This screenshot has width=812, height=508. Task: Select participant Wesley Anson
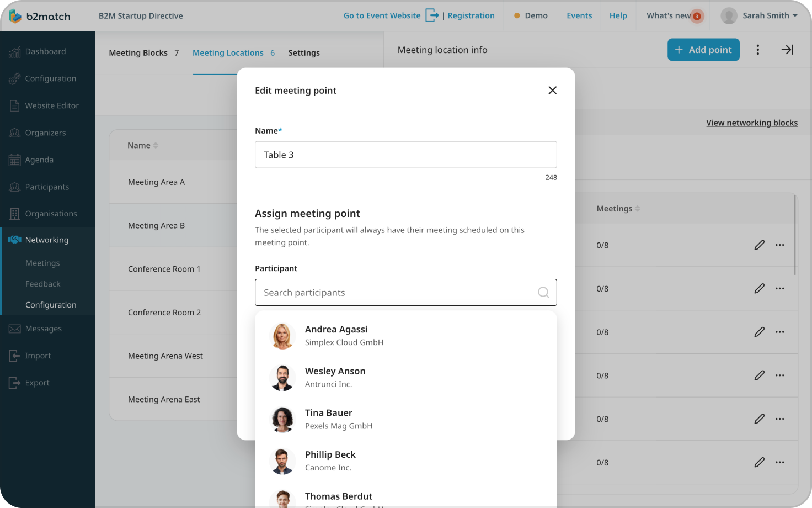click(406, 378)
